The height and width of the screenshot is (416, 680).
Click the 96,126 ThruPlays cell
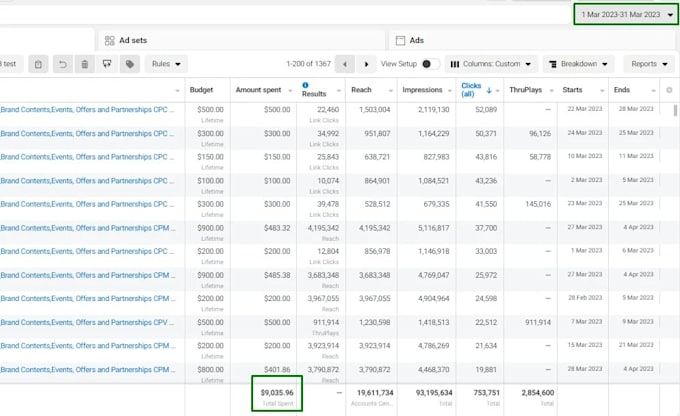click(x=540, y=134)
